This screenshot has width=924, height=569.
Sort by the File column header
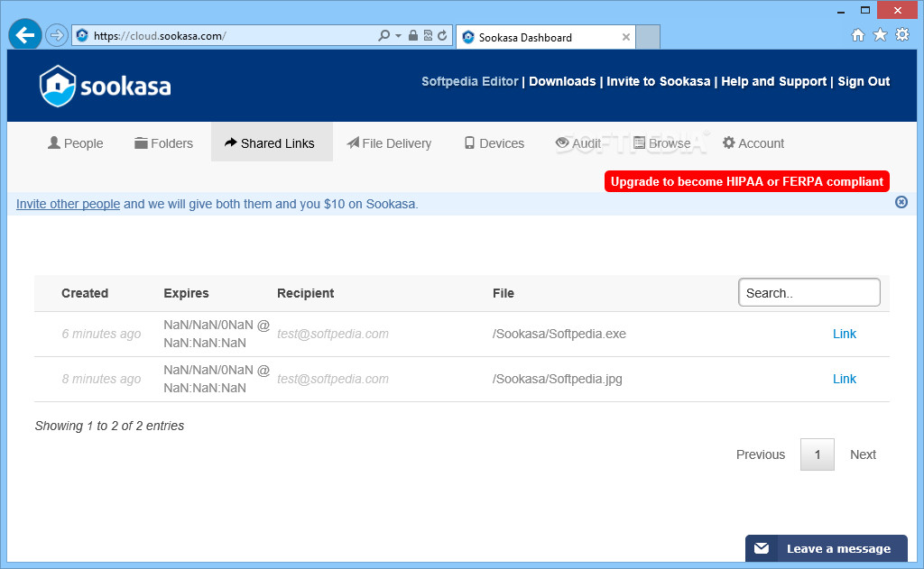[x=504, y=293]
